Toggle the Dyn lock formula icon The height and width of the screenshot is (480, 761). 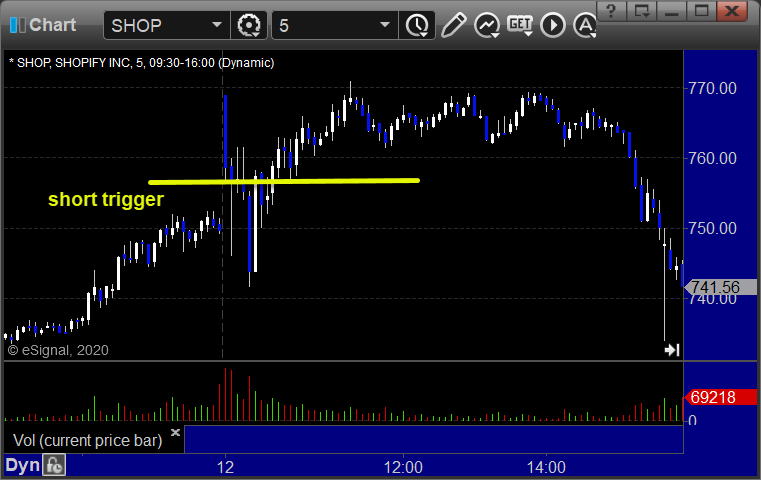pos(54,465)
